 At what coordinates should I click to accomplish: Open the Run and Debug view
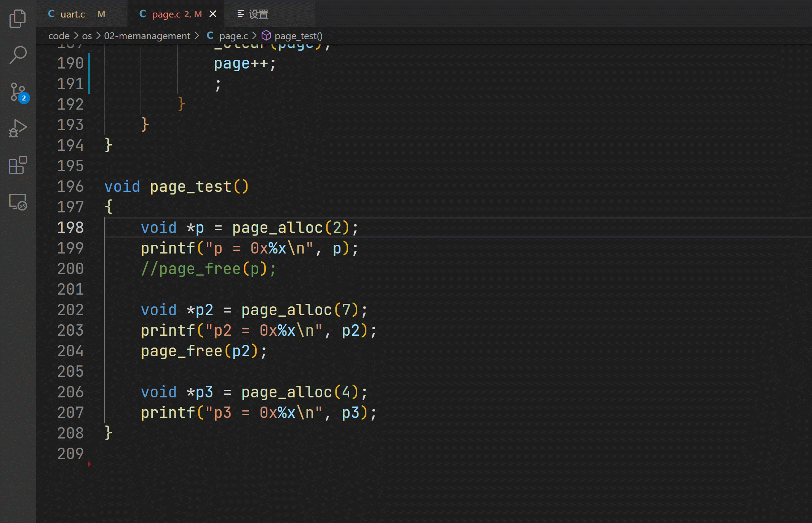click(x=18, y=128)
